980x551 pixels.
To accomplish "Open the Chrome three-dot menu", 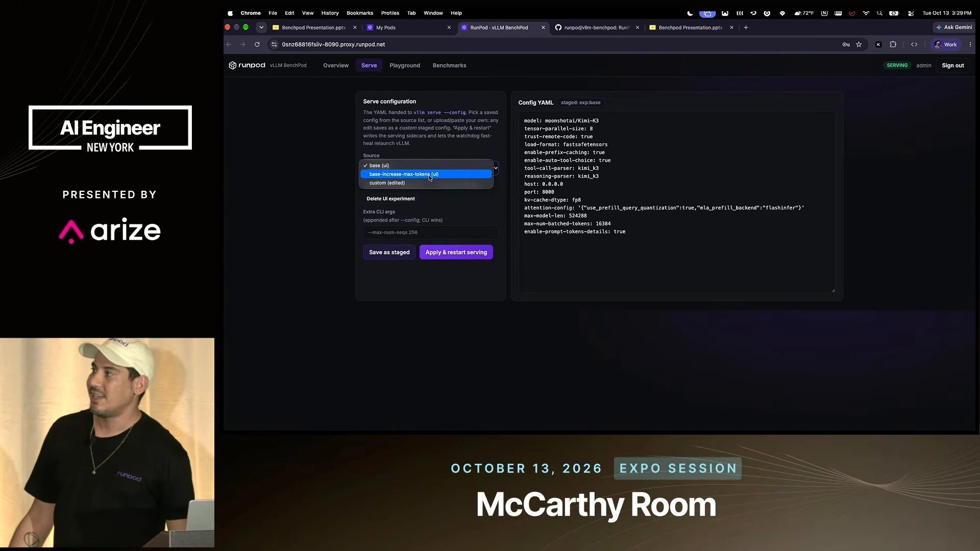I will tap(970, 44).
